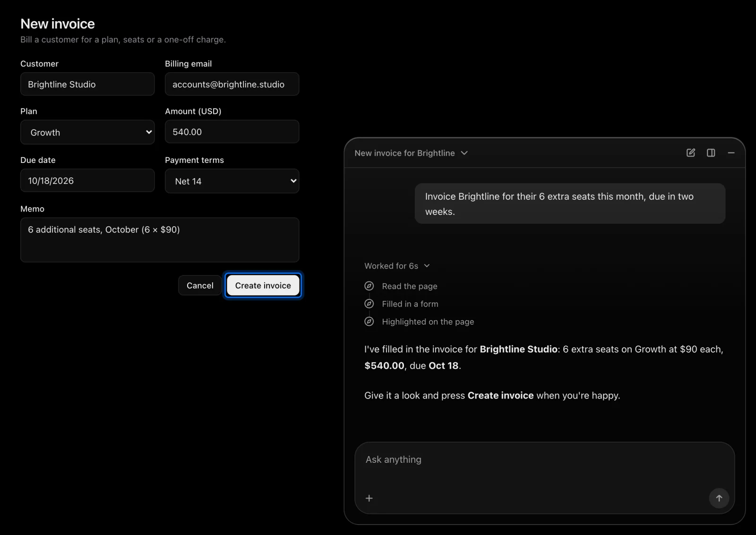The width and height of the screenshot is (756, 535).
Task: Click the subtitle Bill a customer for a plan
Action: click(x=123, y=40)
